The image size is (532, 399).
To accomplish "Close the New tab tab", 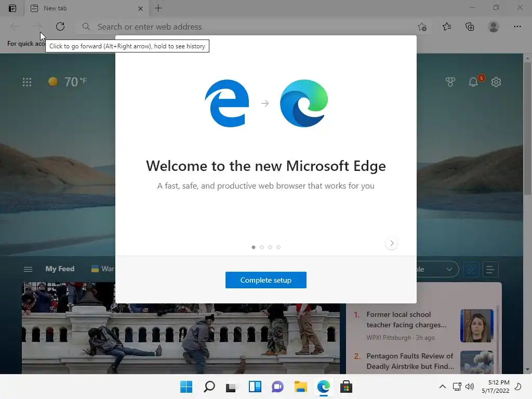I will pos(140,8).
